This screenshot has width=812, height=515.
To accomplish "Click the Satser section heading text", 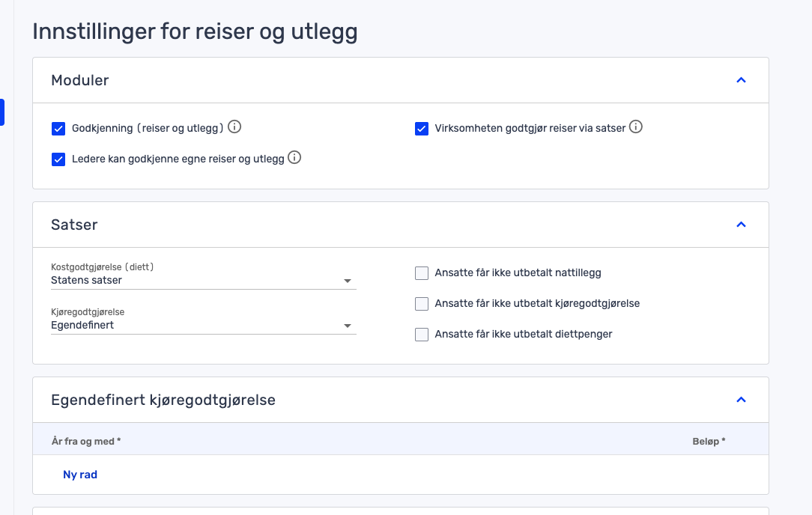I will [x=74, y=225].
